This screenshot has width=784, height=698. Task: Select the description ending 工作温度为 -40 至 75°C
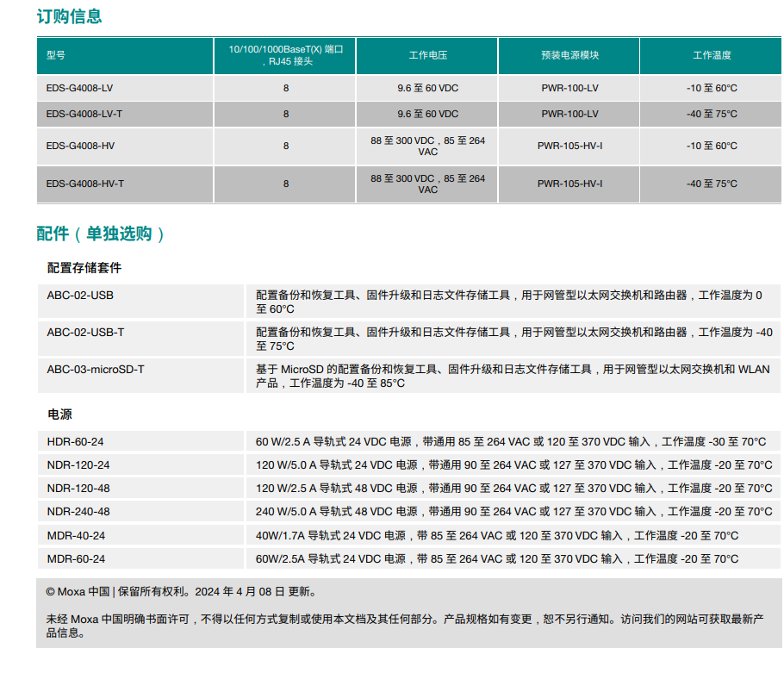pyautogui.click(x=514, y=339)
